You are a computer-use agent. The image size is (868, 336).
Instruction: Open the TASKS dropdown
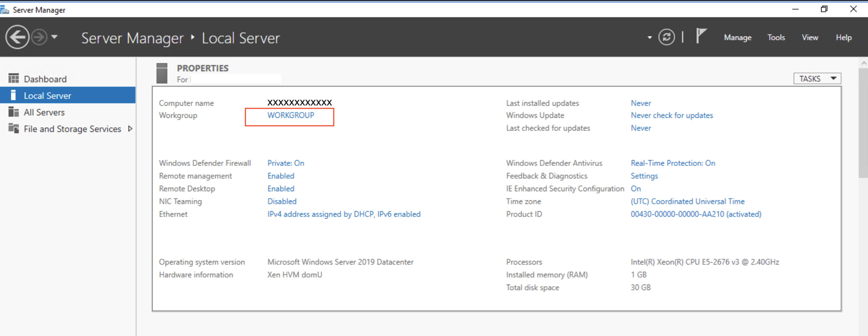click(817, 78)
